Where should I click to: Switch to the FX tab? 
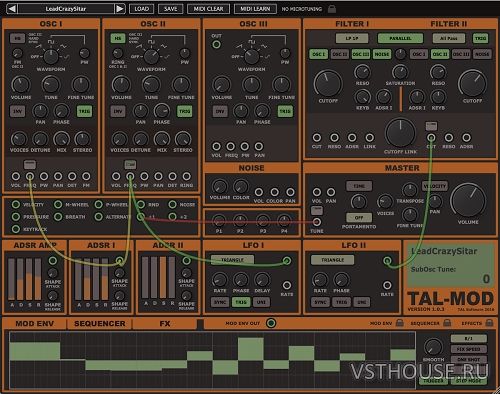(x=165, y=323)
